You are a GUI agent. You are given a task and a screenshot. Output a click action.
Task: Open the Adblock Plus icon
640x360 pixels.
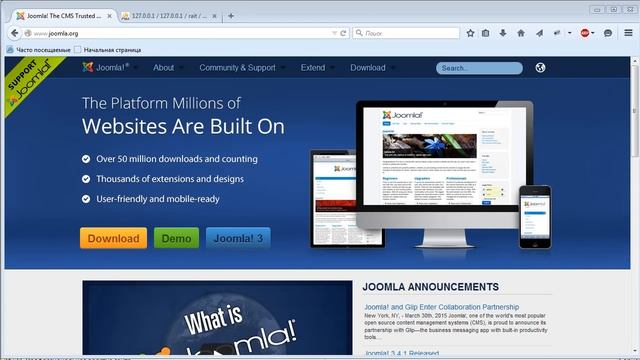point(585,33)
